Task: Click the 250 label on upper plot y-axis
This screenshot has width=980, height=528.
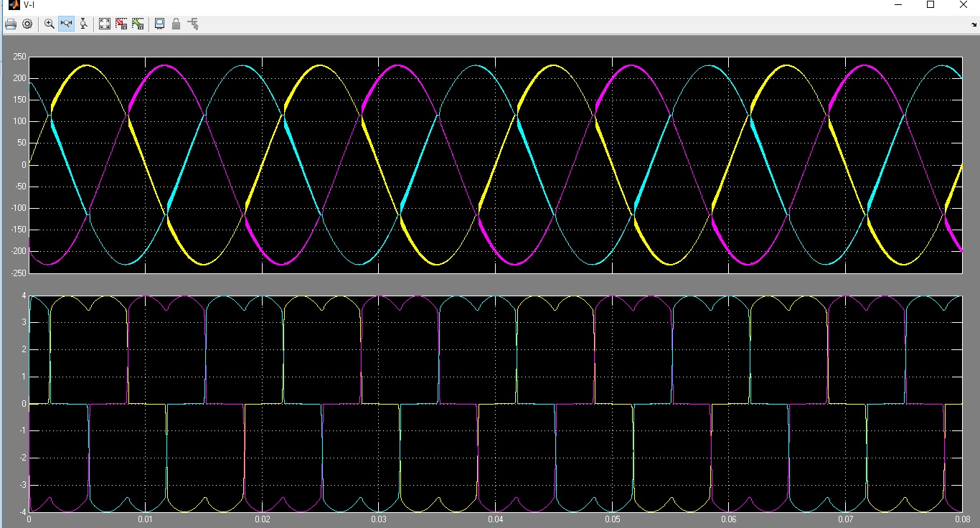Action: click(x=19, y=57)
